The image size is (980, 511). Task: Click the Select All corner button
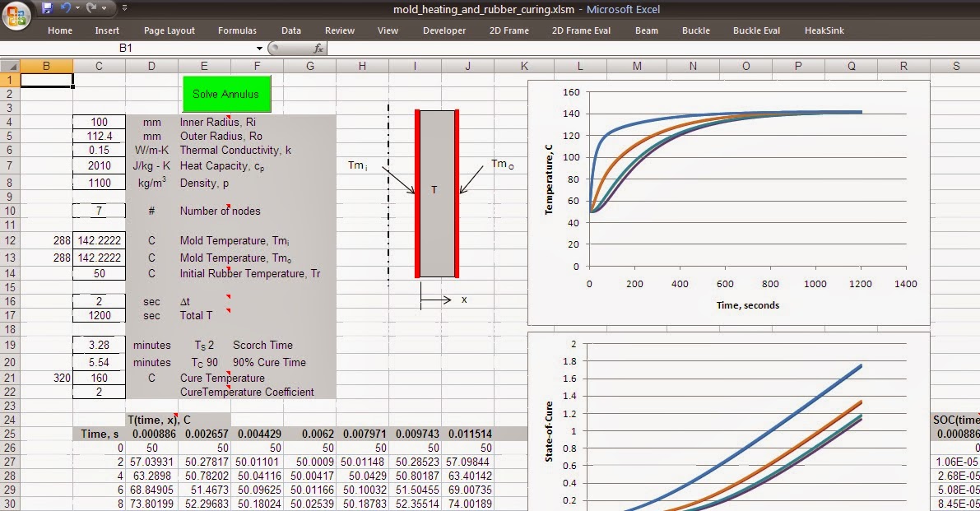click(x=12, y=65)
